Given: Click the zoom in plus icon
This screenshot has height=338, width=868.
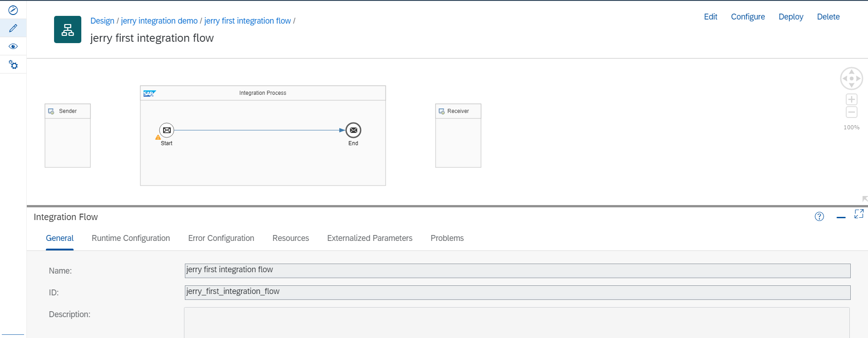Looking at the screenshot, I should coord(852,99).
